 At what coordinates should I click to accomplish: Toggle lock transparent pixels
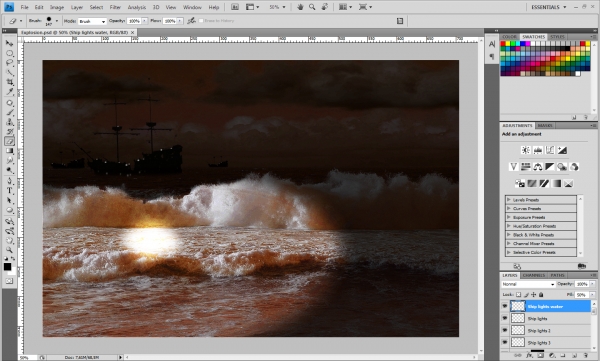point(518,294)
